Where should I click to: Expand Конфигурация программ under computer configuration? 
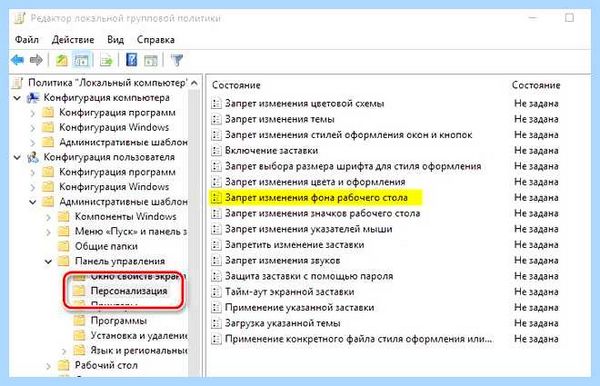point(33,113)
